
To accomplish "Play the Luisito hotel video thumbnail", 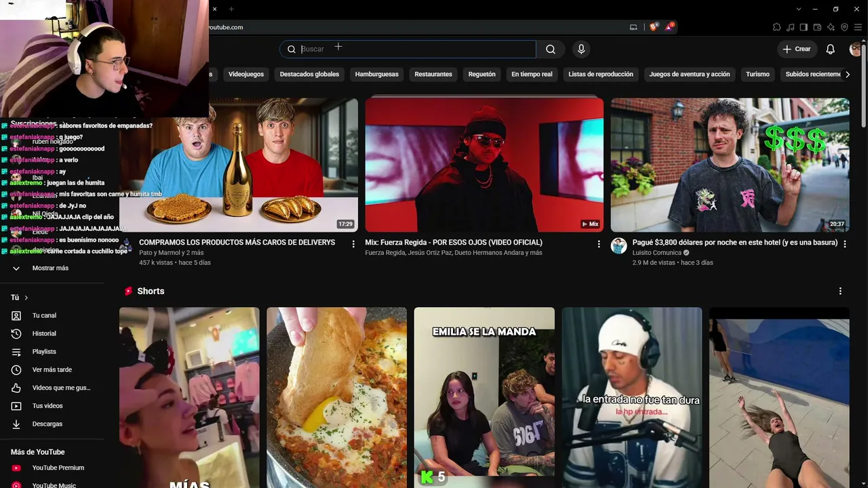I will click(730, 165).
